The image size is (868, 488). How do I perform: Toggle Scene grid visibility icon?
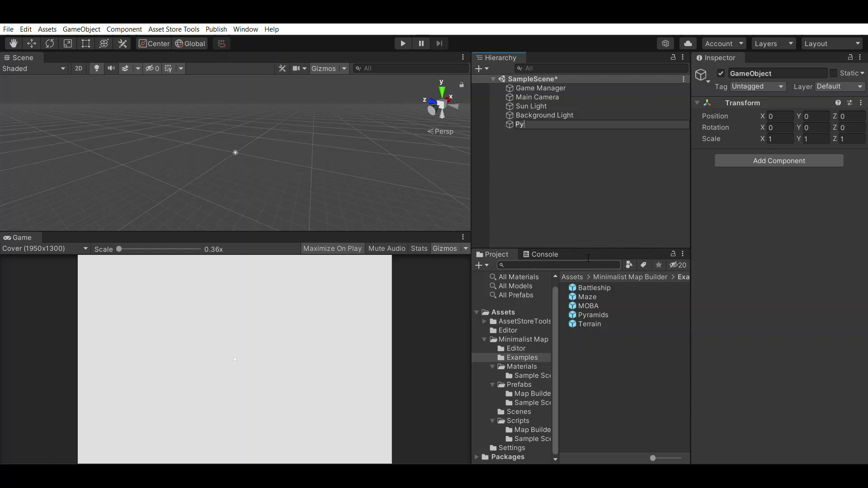[169, 68]
